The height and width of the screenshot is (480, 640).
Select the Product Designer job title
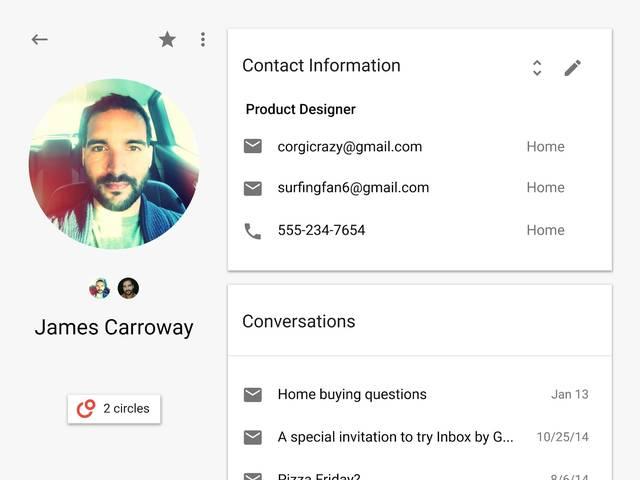301,109
